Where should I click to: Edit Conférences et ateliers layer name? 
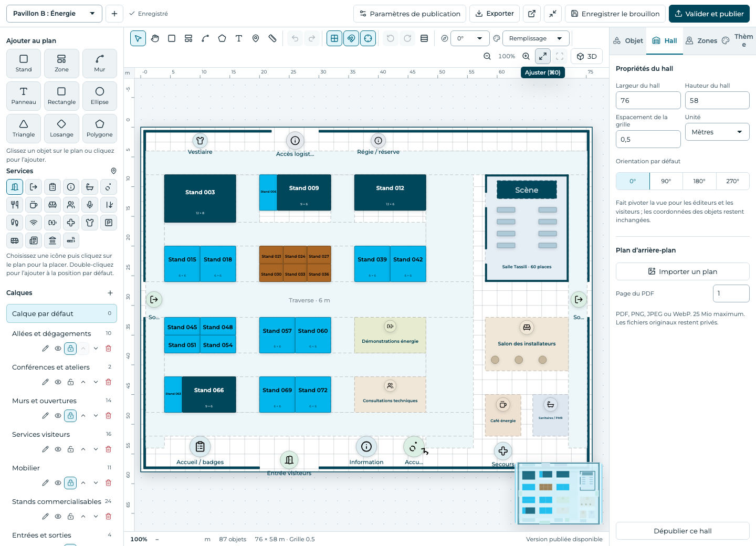[x=46, y=382]
